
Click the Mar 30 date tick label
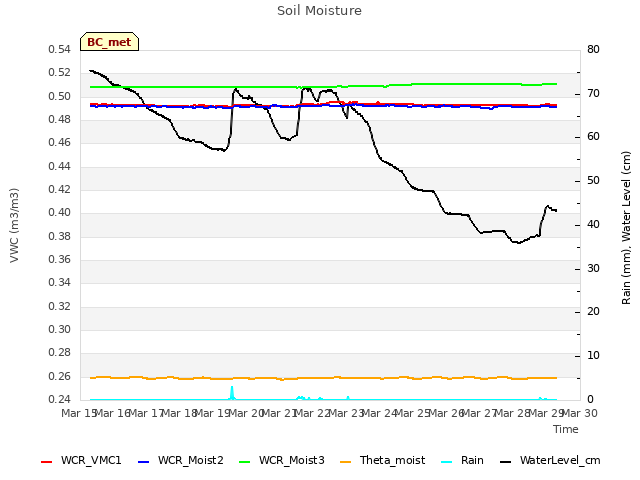pyautogui.click(x=580, y=413)
